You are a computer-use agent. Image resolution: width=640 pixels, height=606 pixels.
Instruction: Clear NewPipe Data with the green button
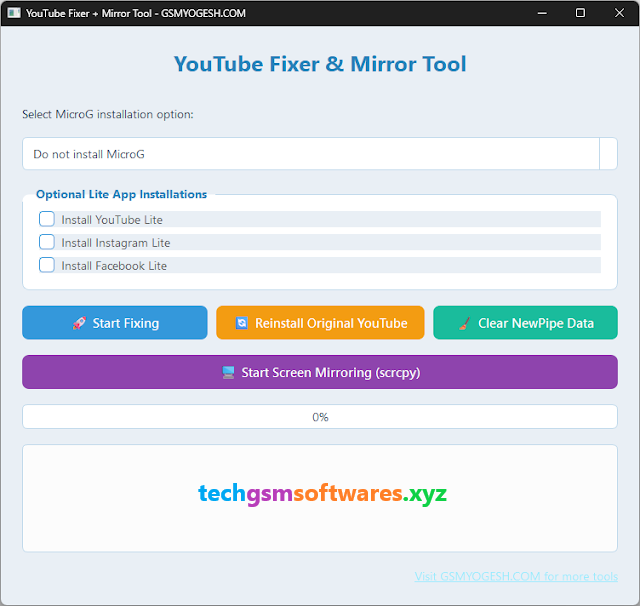coord(525,323)
